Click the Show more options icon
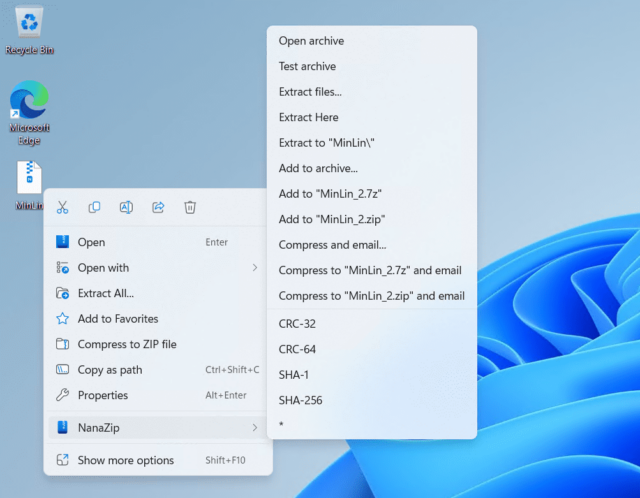640x498 pixels. (x=62, y=460)
